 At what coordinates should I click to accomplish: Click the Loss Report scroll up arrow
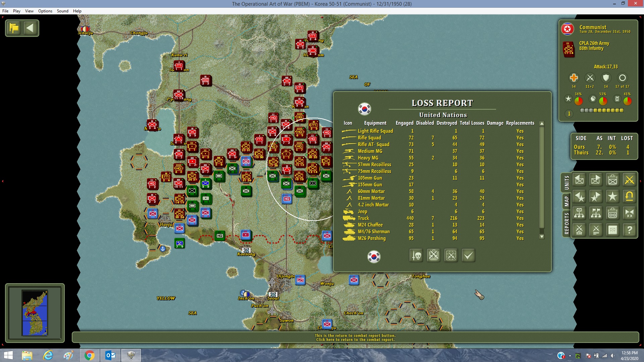[542, 124]
